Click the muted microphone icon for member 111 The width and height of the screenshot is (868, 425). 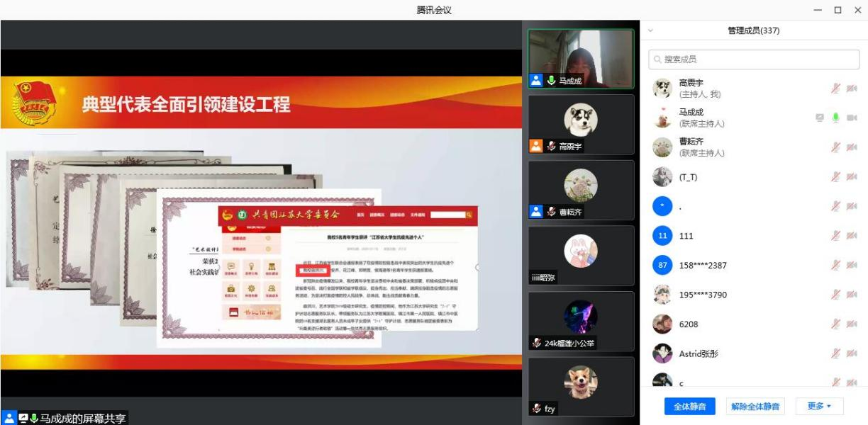click(837, 236)
